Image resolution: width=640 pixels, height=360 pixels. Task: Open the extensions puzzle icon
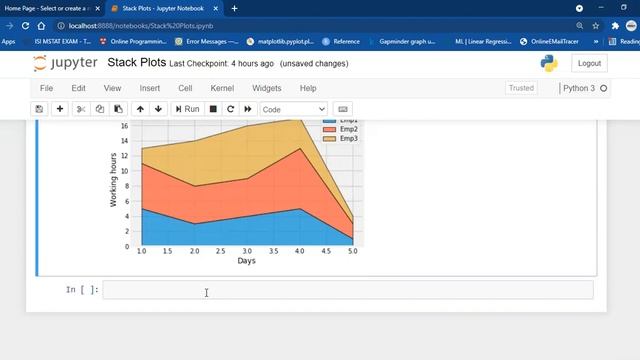615,26
